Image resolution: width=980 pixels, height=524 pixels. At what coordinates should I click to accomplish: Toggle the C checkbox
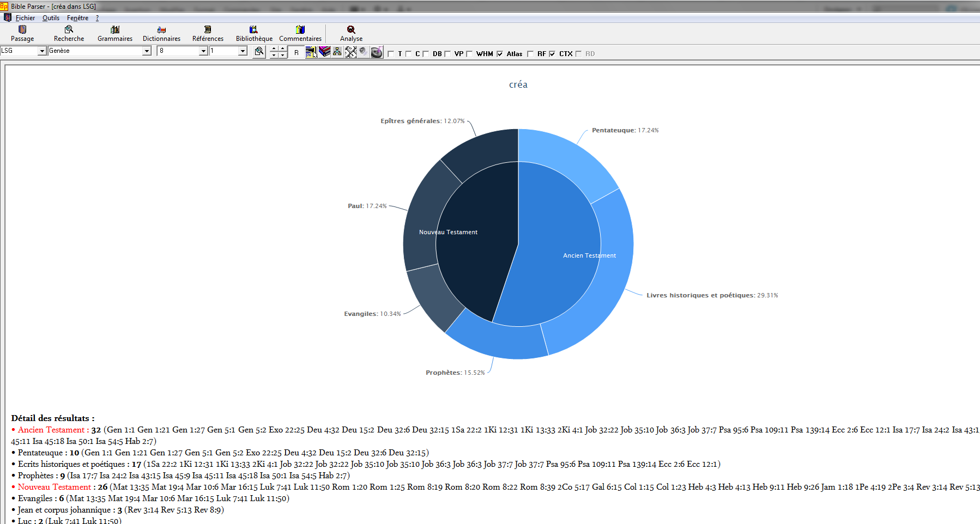point(408,54)
